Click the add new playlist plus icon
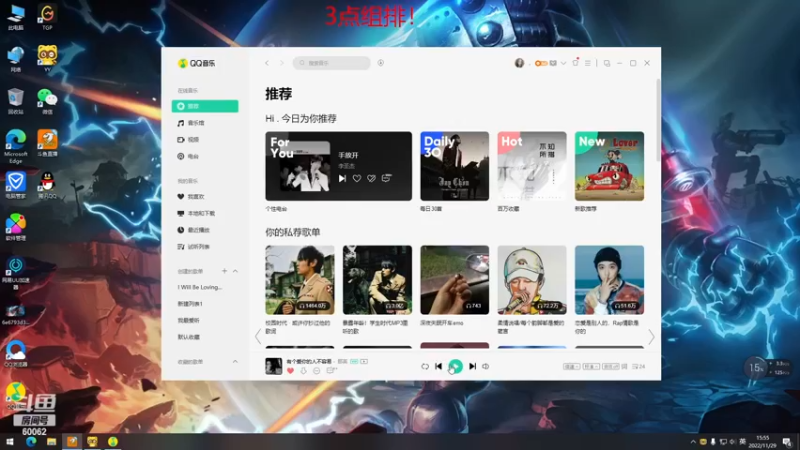Viewport: 800px width, 450px height. pos(224,271)
